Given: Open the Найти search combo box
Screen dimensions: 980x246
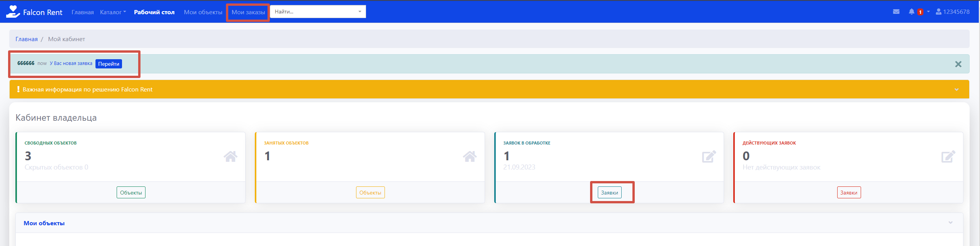Looking at the screenshot, I should point(318,12).
